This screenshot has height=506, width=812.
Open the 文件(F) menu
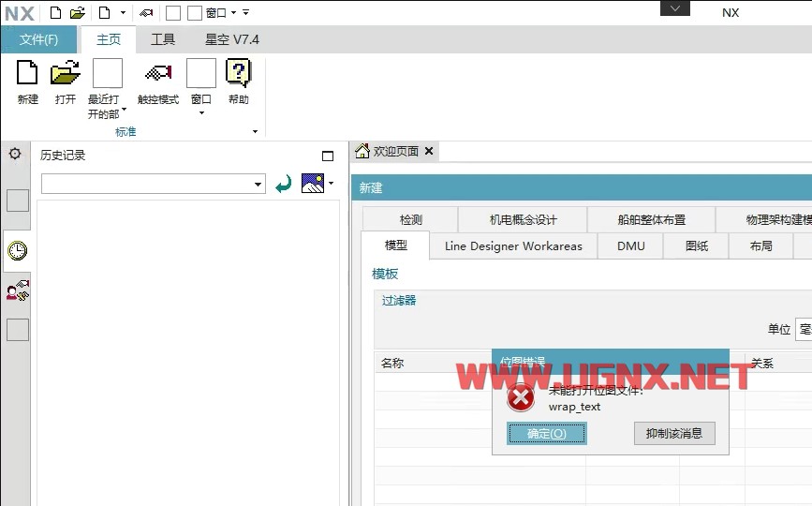pos(38,39)
